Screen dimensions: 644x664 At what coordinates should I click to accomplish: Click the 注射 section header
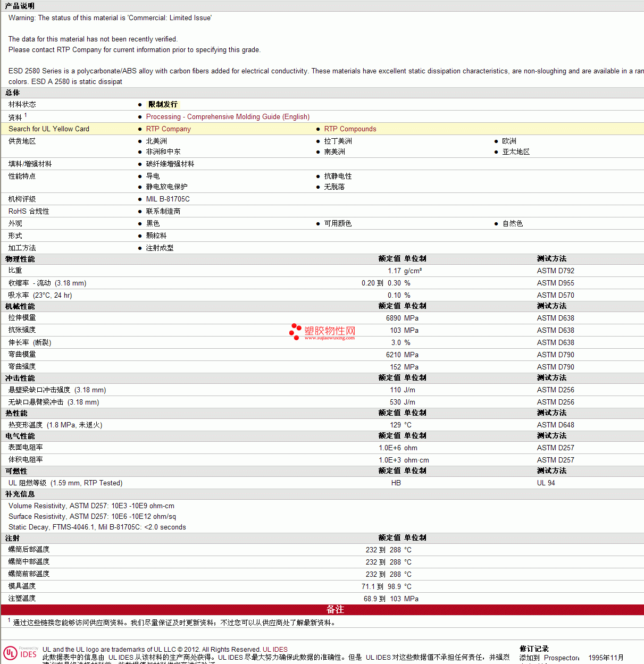pos(12,539)
